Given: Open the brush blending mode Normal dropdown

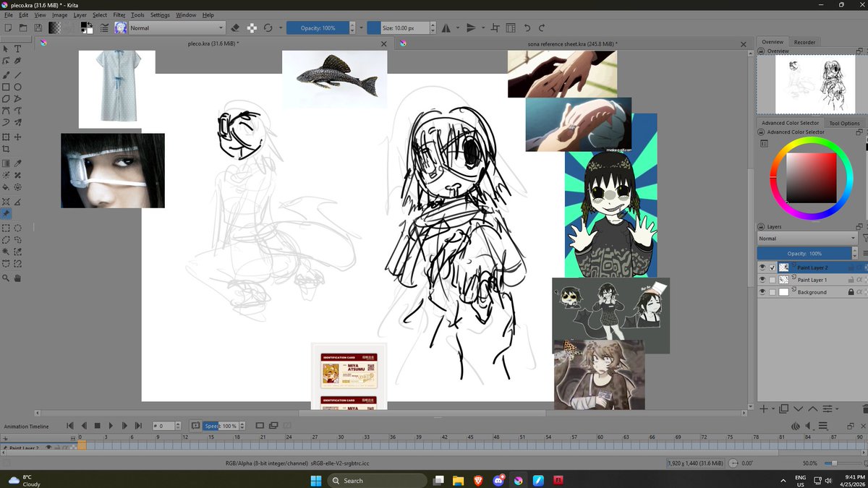Looking at the screenshot, I should click(176, 28).
